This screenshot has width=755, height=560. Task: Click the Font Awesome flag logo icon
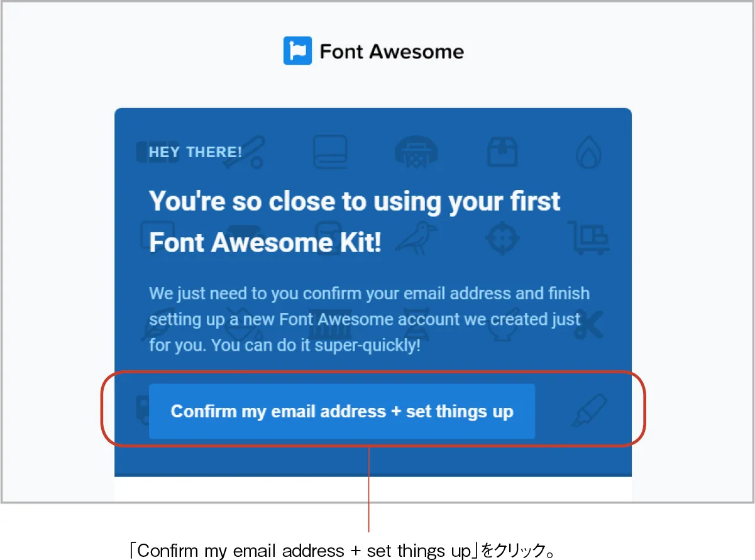(x=296, y=50)
